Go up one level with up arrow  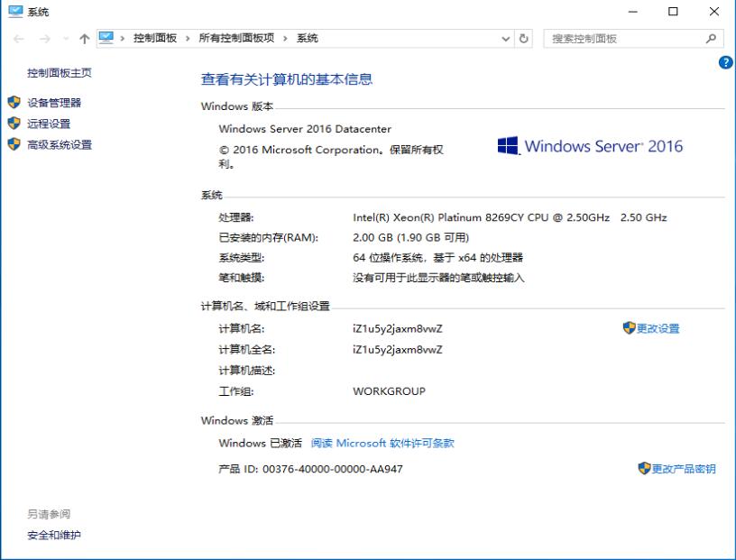click(x=85, y=39)
